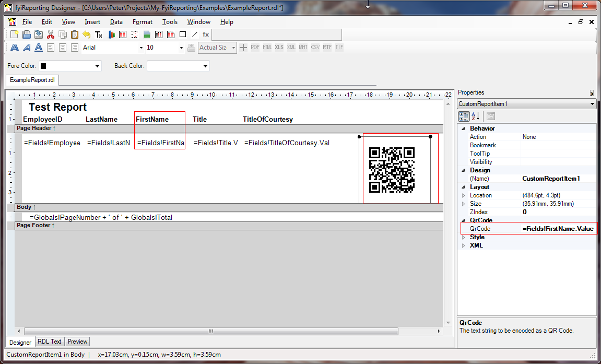Select the Matrix insert tool
The height and width of the screenshot is (364, 601).
[159, 34]
